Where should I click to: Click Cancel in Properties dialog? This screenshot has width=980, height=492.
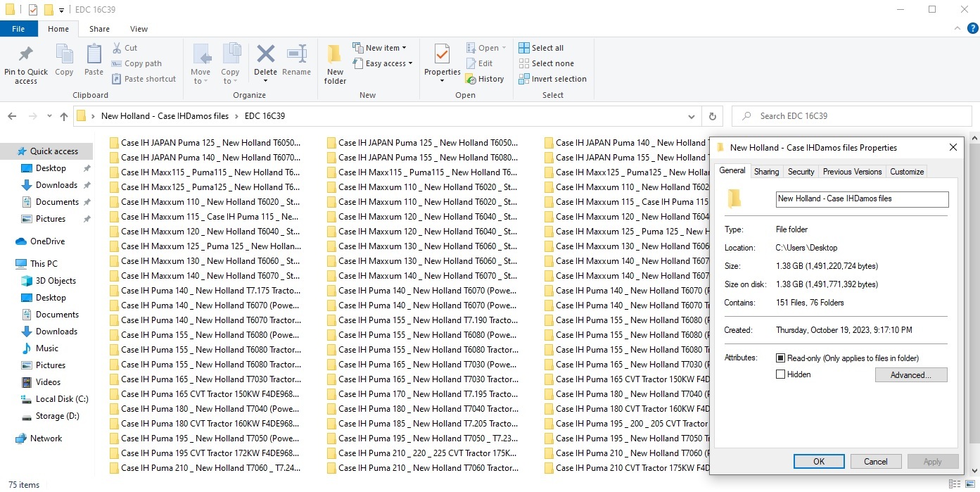coord(876,462)
